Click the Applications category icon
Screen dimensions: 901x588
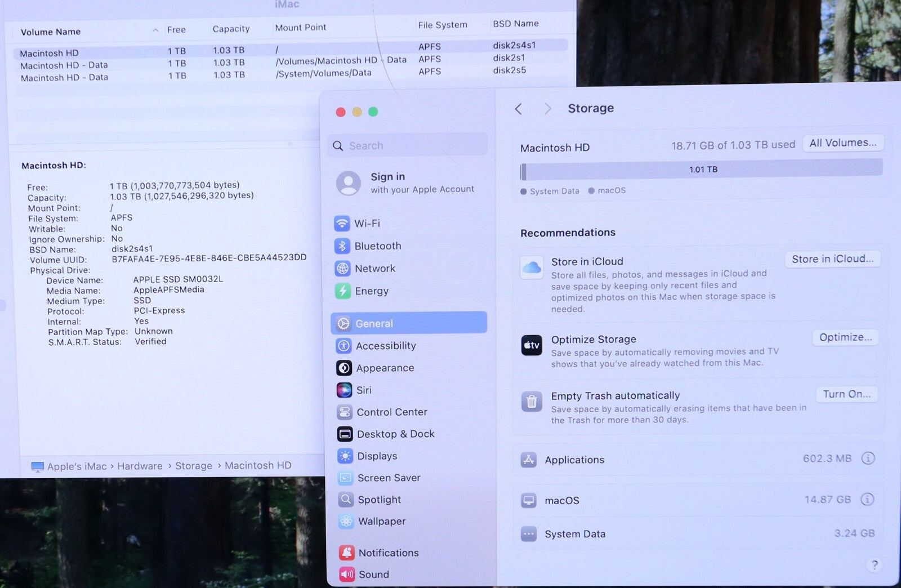coord(528,460)
